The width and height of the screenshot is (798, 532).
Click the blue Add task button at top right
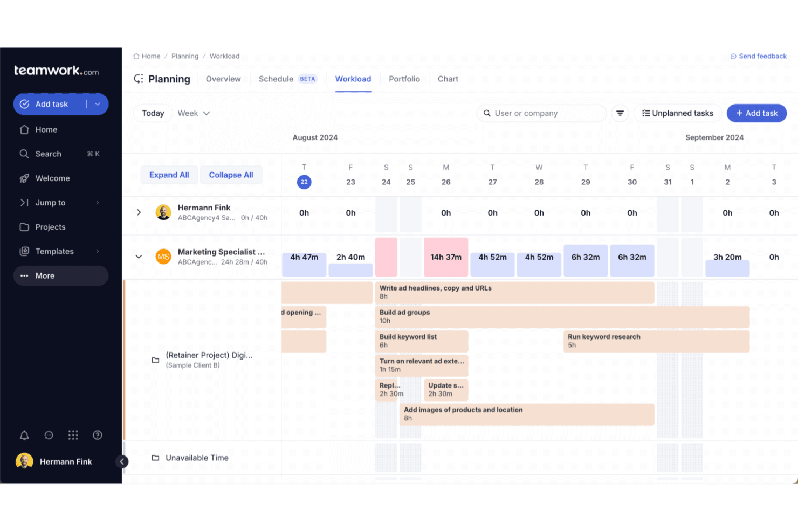(757, 113)
